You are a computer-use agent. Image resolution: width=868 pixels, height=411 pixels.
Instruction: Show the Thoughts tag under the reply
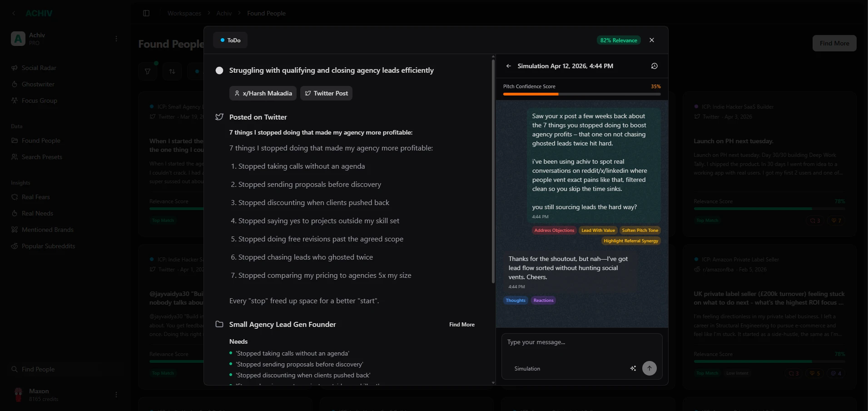click(x=516, y=301)
